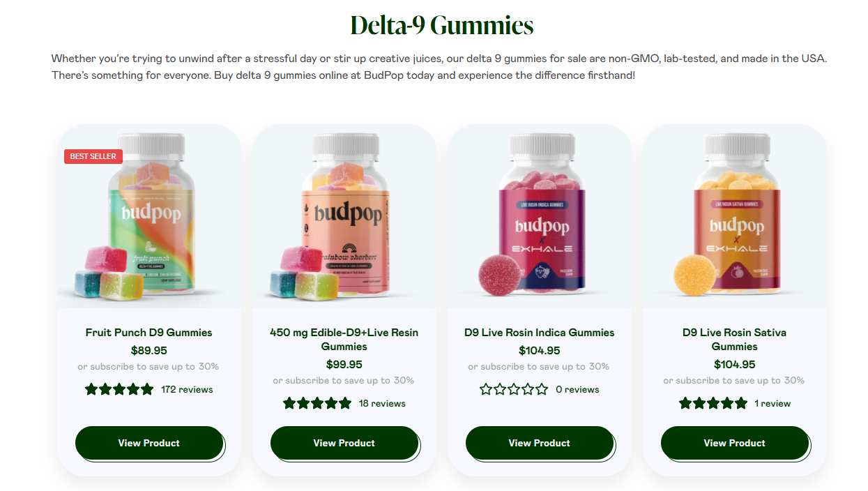Open D9 Live Rosin Sativa bottle image

coord(735,216)
